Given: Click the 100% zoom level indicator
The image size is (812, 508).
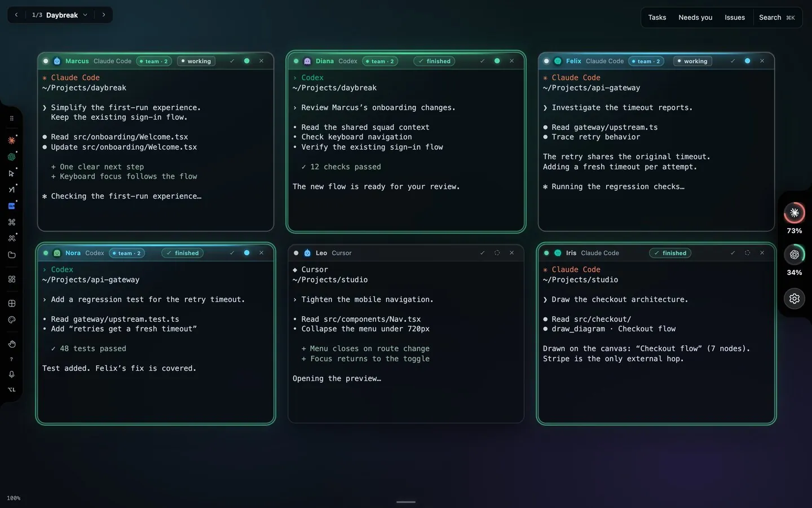Looking at the screenshot, I should (x=14, y=498).
